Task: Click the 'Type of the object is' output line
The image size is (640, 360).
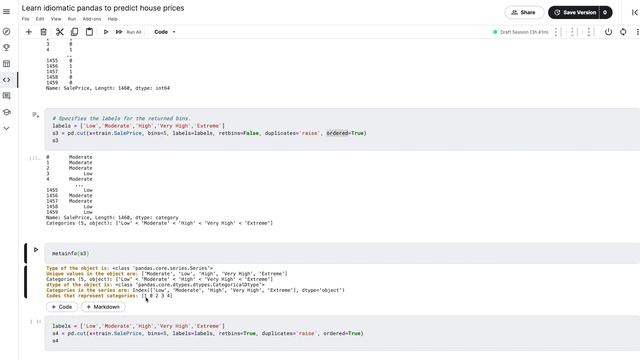Action: coord(129,268)
